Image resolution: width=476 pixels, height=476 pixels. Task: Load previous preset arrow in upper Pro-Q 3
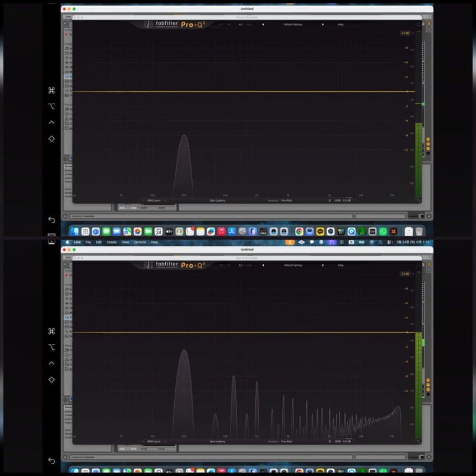click(263, 24)
